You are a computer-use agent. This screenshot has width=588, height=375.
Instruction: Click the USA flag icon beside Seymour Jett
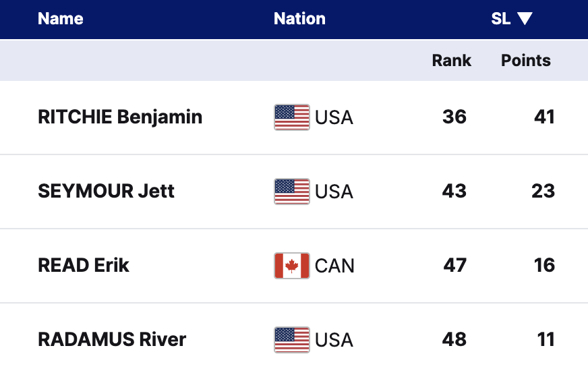pyautogui.click(x=292, y=192)
